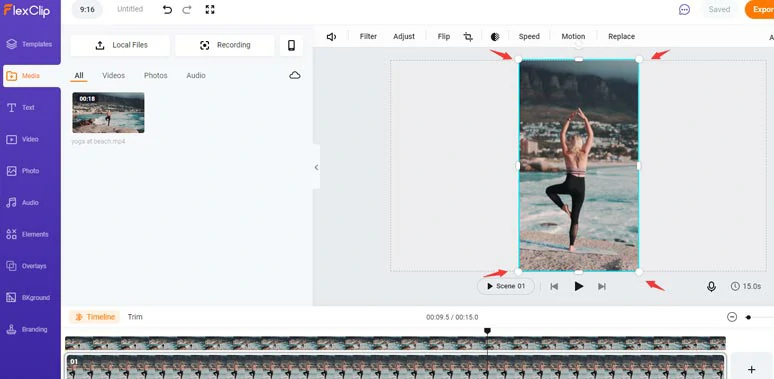Click the timeline zoom slider handle
The height and width of the screenshot is (379, 774).
748,317
